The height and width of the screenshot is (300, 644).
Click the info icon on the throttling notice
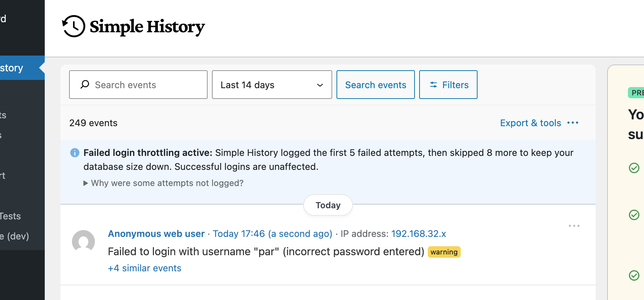[x=75, y=153]
